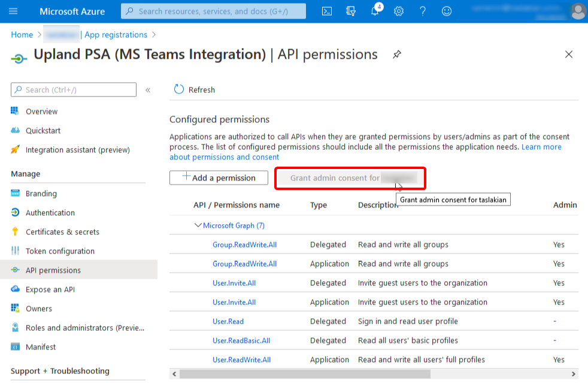Click the help question mark icon

pos(423,11)
